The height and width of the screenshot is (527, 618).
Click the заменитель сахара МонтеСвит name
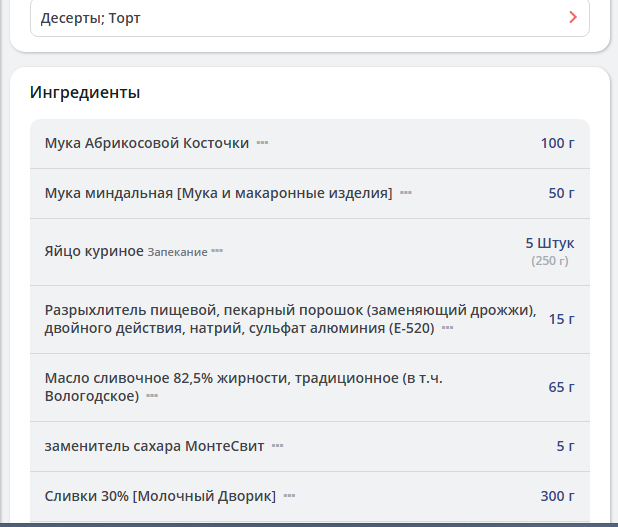point(154,446)
